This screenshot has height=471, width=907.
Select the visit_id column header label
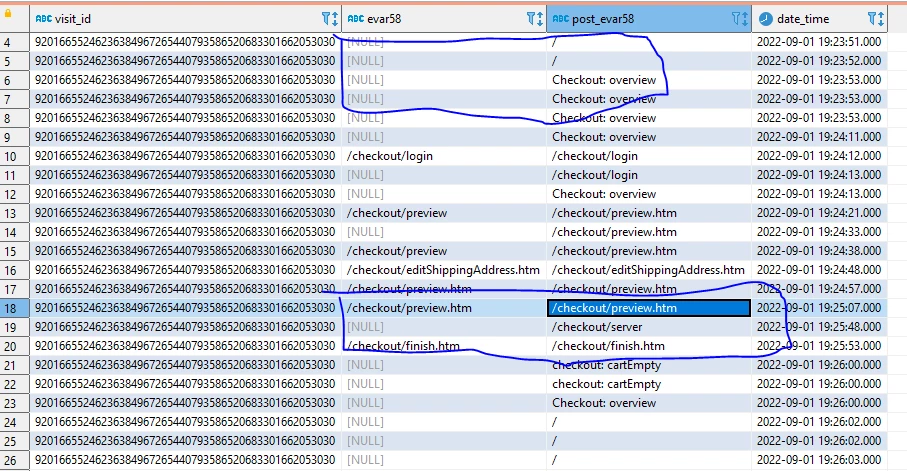pos(73,19)
